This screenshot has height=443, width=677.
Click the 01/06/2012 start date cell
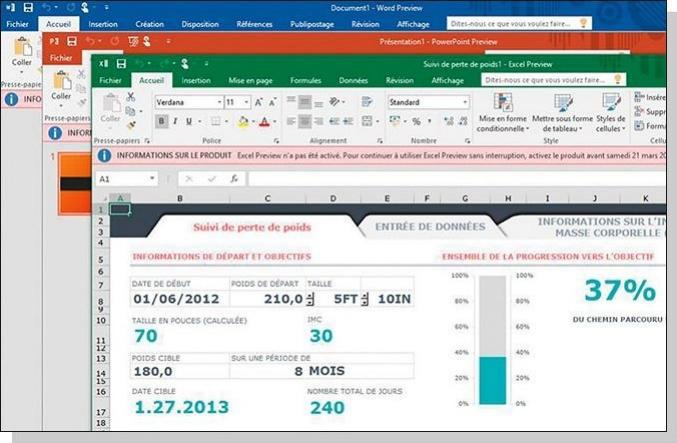[180, 299]
